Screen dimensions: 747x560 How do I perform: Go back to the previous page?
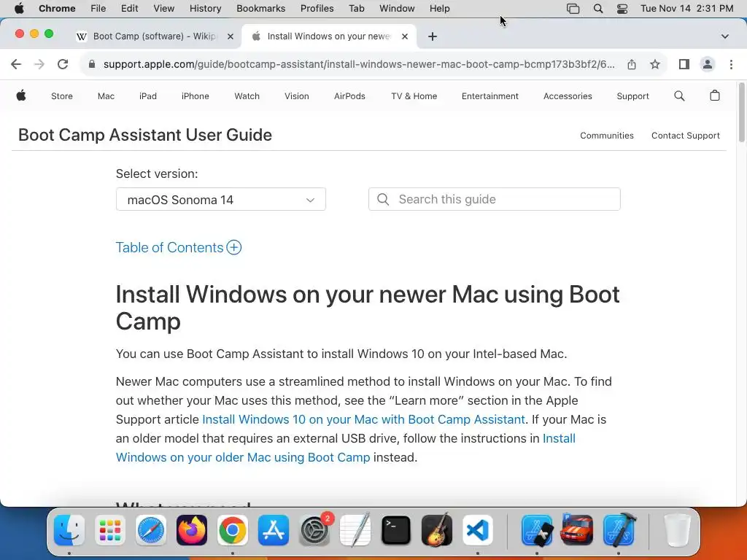click(16, 64)
